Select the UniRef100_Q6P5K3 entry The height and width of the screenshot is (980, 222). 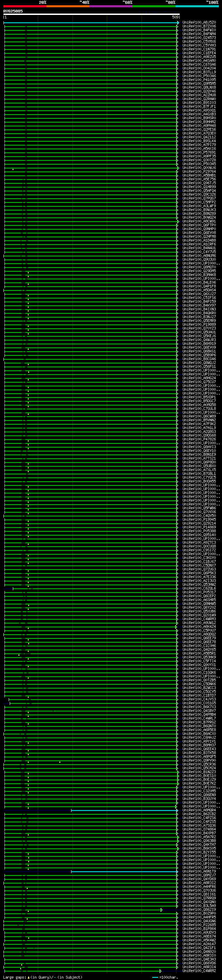tap(199, 573)
